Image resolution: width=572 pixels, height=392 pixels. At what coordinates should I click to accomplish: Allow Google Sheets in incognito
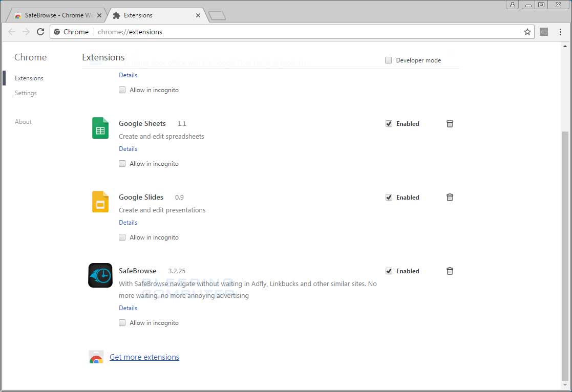pyautogui.click(x=122, y=163)
